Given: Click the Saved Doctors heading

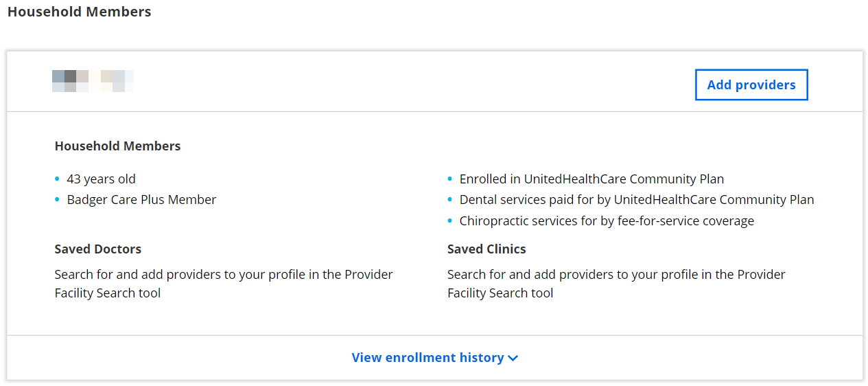Looking at the screenshot, I should click(98, 249).
